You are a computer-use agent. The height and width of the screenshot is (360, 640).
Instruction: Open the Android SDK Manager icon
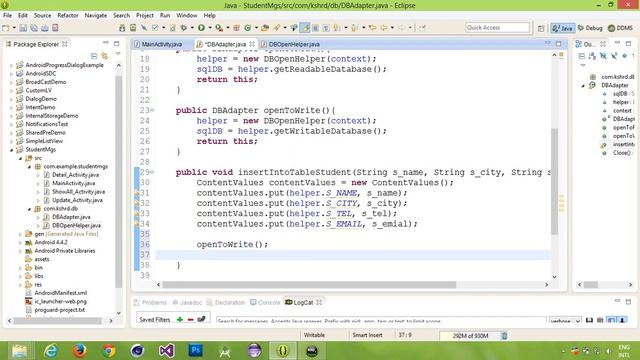click(x=122, y=28)
